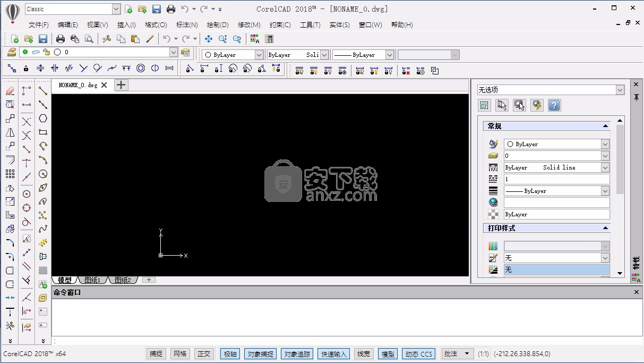The height and width of the screenshot is (363, 644).
Task: Select the Cut scissors icon
Action: point(107,39)
